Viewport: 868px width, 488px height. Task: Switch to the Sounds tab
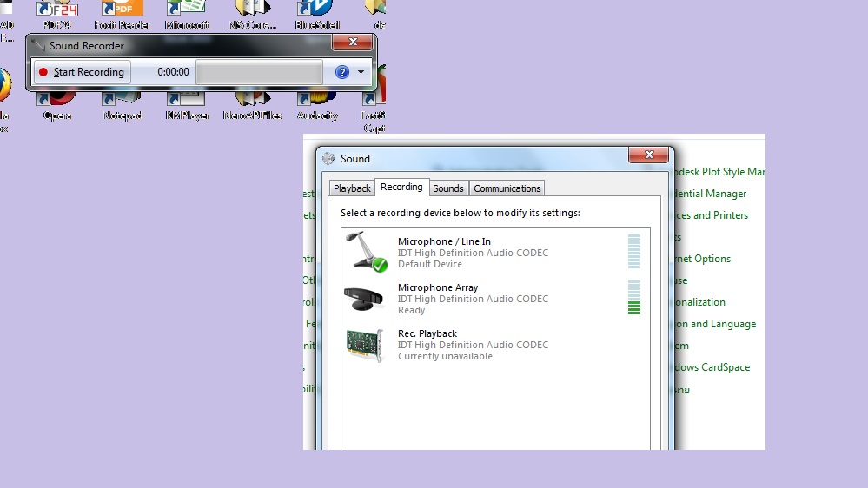(447, 188)
